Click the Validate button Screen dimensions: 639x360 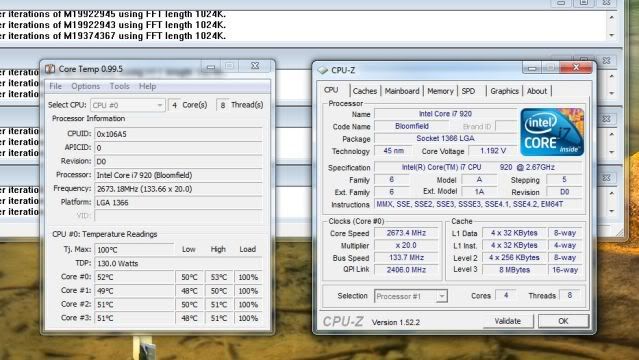tap(508, 321)
